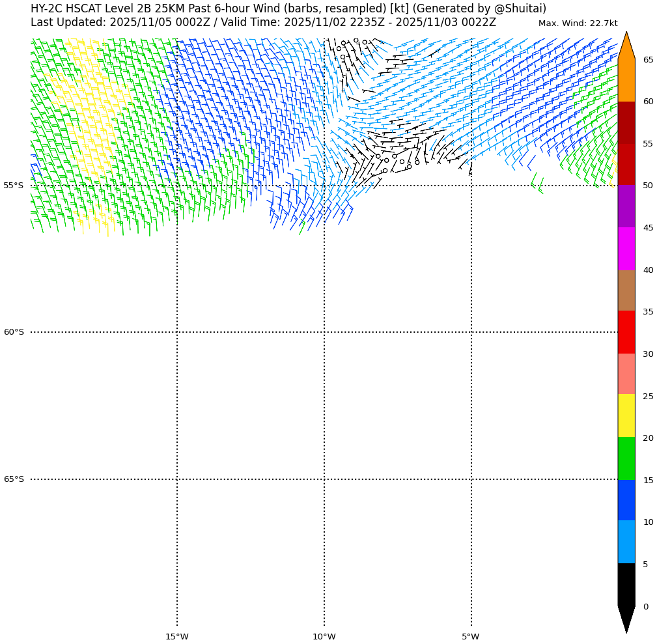Click the light blue 5–10 kt swatch
This screenshot has height=644, width=657.
[x=626, y=542]
